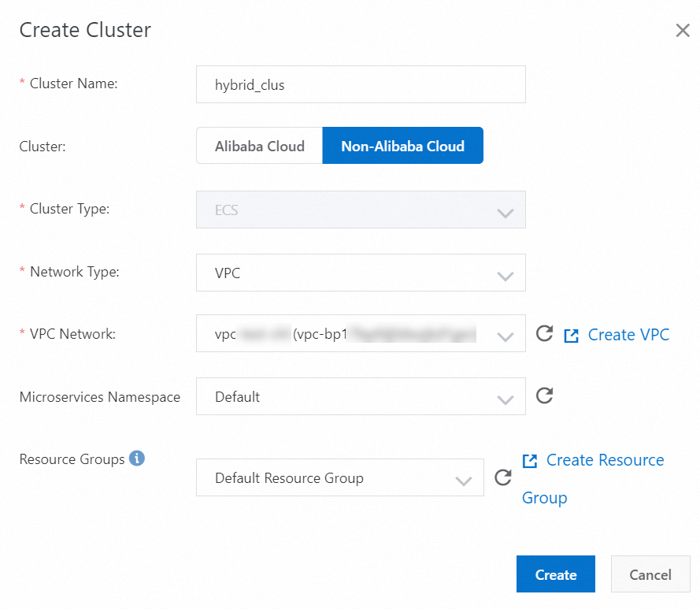
Task: Click inside the Cluster Name field
Action: (361, 84)
